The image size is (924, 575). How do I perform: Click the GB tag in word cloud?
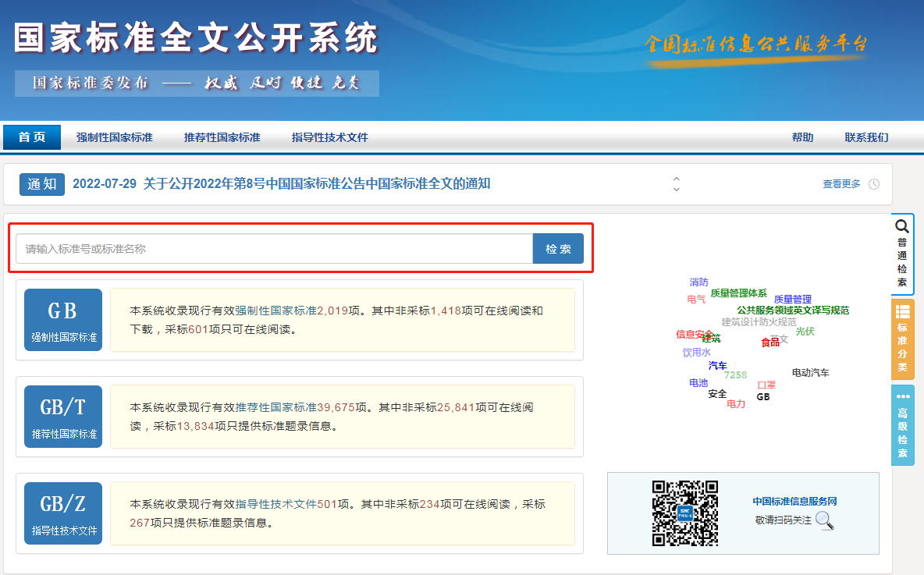[x=763, y=396]
